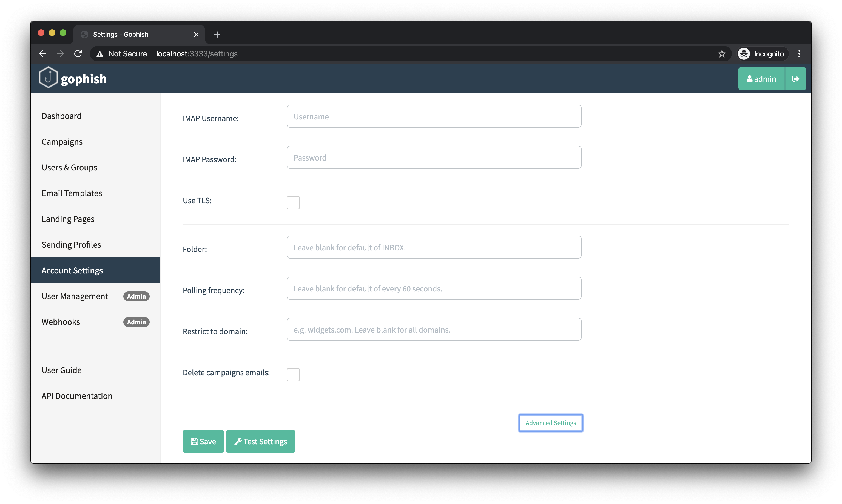This screenshot has height=504, width=842.
Task: Click the browser back arrow
Action: click(x=42, y=54)
